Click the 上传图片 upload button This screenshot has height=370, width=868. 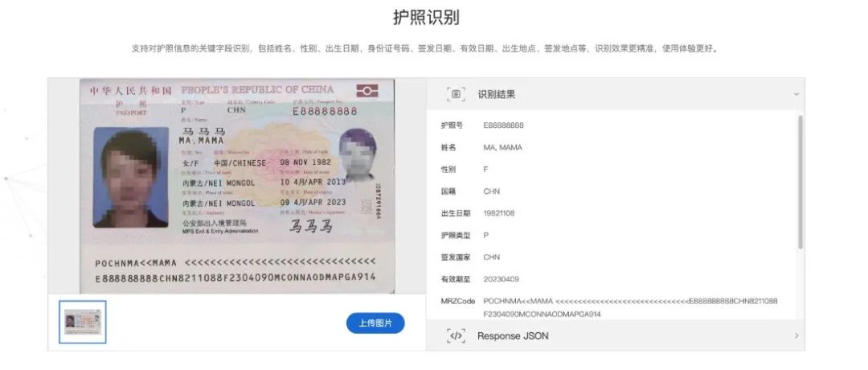click(375, 323)
